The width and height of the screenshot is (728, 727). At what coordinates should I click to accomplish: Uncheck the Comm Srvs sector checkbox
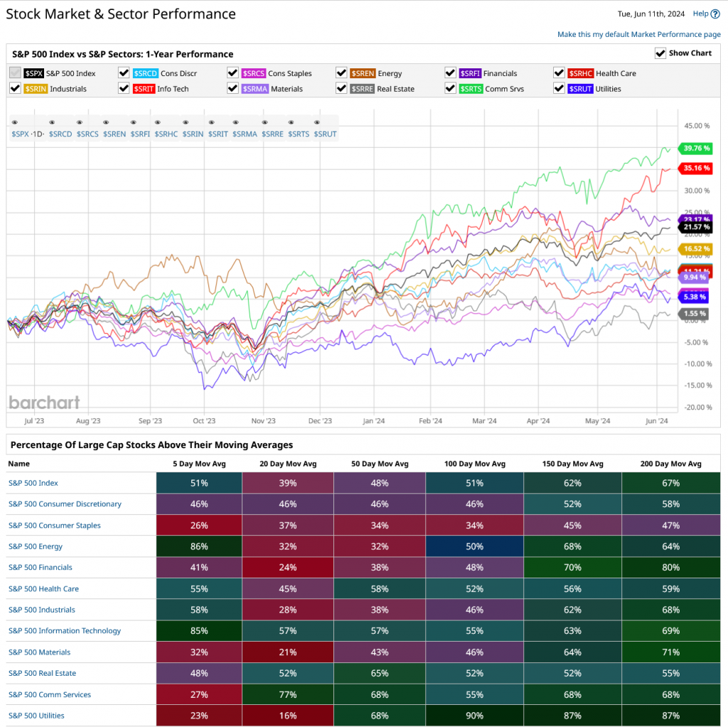(x=450, y=88)
